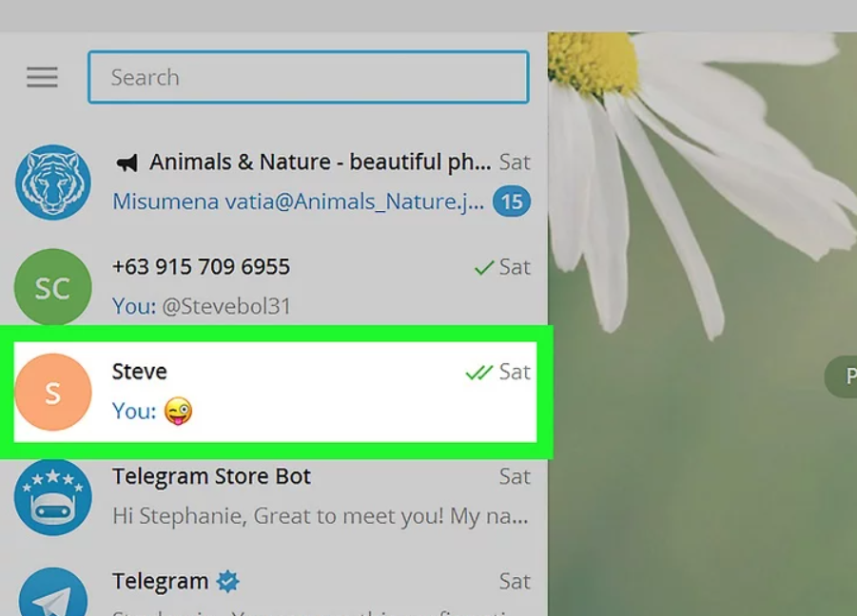Click the Telegram Store Bot robot avatar
This screenshot has width=857, height=616.
(53, 496)
